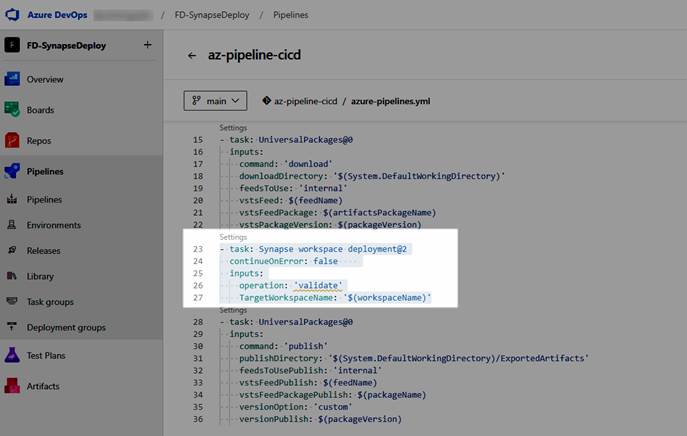Click the az-pipeline-cicd page title
The image size is (687, 436).
pos(254,55)
